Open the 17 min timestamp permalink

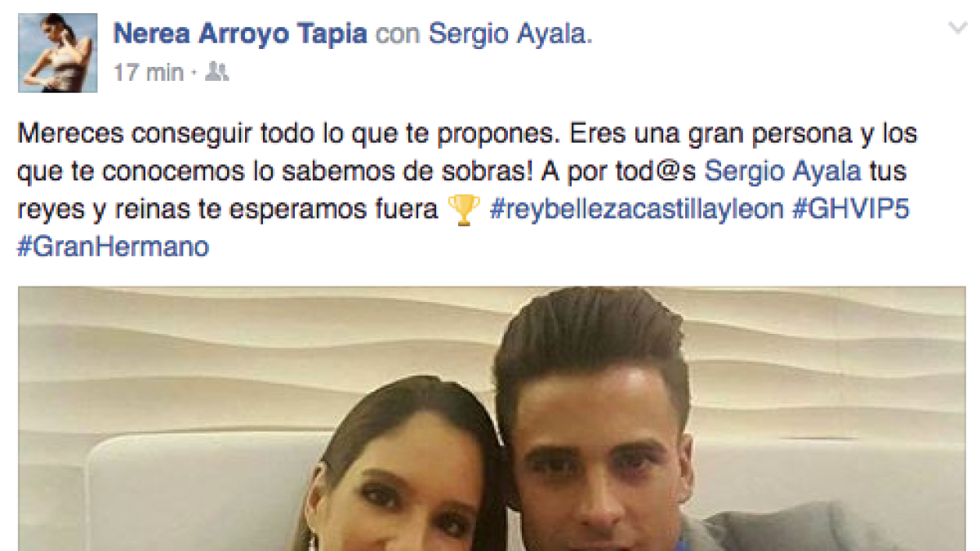point(149,73)
